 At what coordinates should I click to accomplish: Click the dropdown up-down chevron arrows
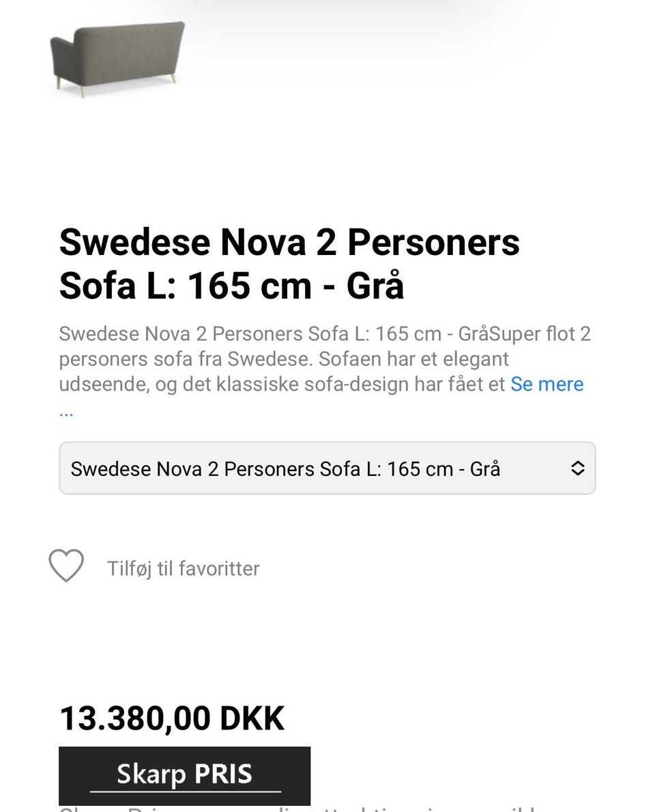[x=577, y=468]
